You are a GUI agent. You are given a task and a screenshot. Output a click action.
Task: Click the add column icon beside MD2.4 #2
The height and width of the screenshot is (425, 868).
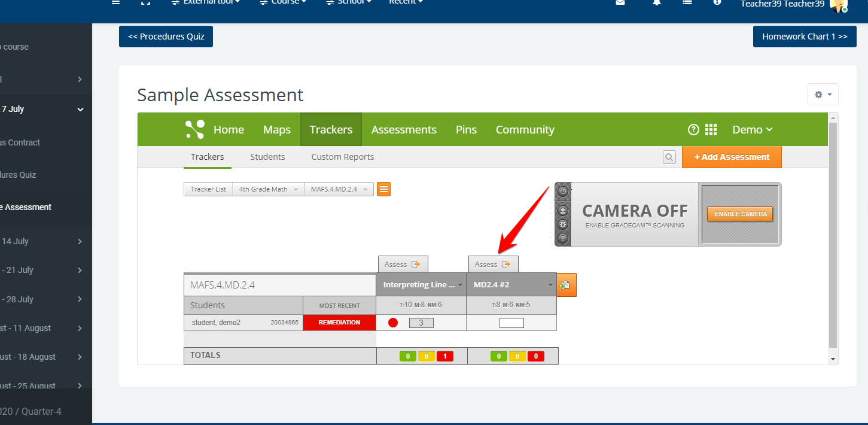coord(566,286)
